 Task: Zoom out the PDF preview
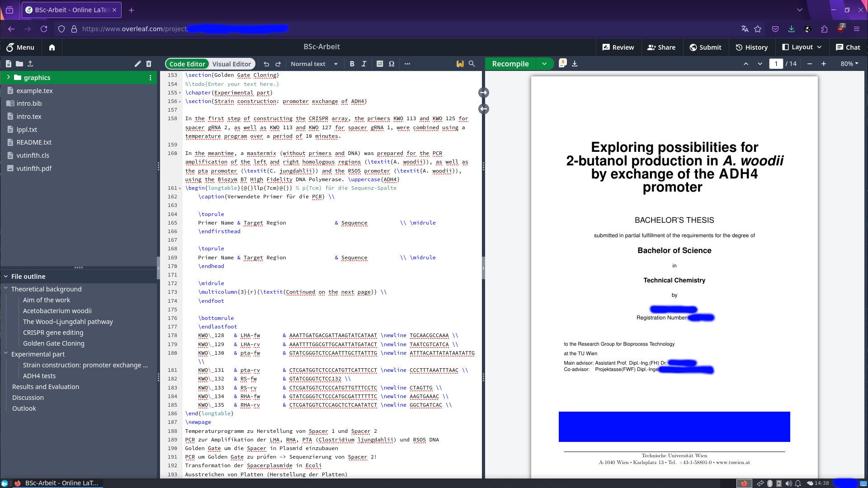coord(810,64)
